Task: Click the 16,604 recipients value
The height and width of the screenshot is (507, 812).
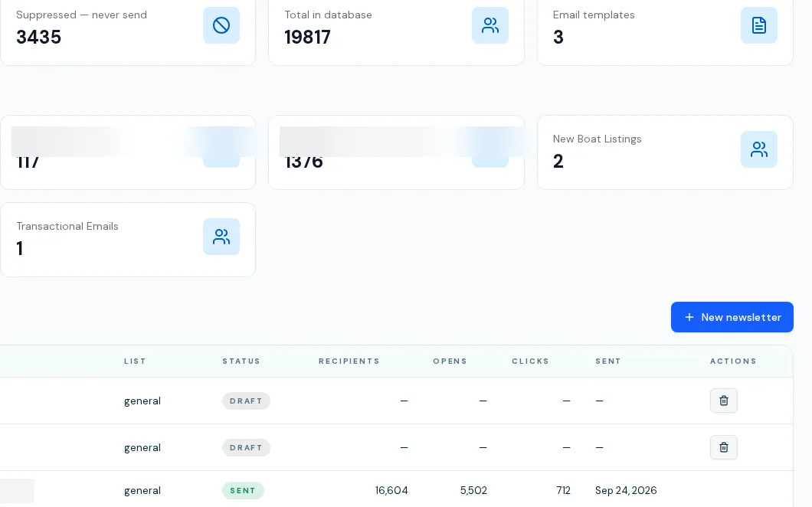Action: (x=391, y=490)
